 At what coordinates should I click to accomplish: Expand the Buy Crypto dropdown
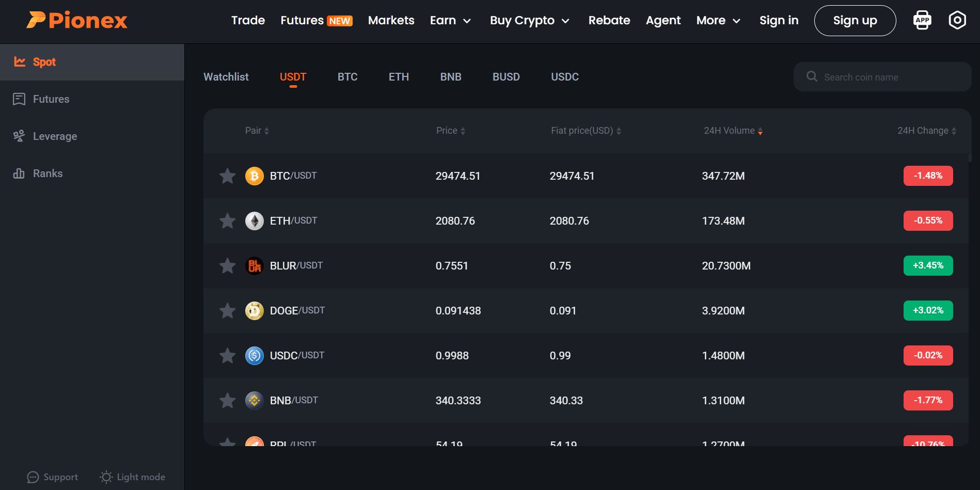tap(530, 21)
